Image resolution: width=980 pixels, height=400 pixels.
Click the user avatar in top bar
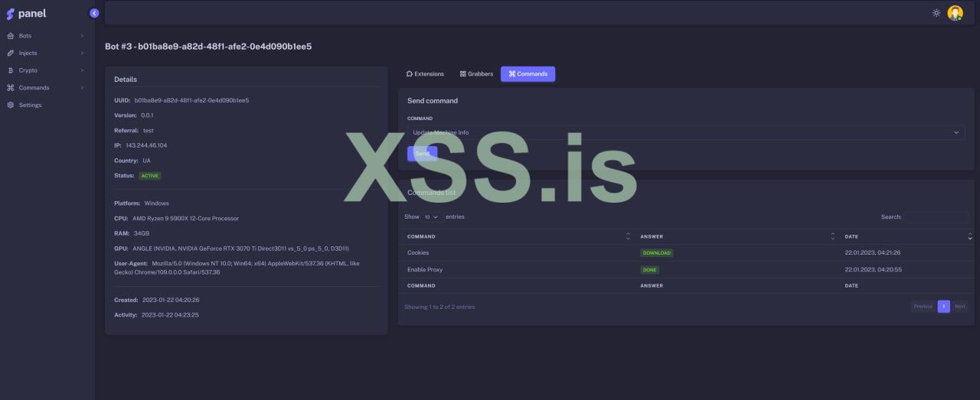[955, 13]
